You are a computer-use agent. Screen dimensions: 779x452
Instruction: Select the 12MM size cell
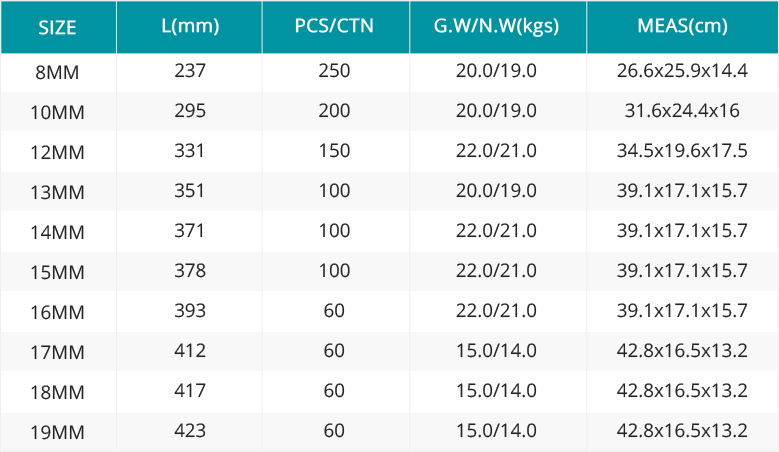[x=57, y=152]
